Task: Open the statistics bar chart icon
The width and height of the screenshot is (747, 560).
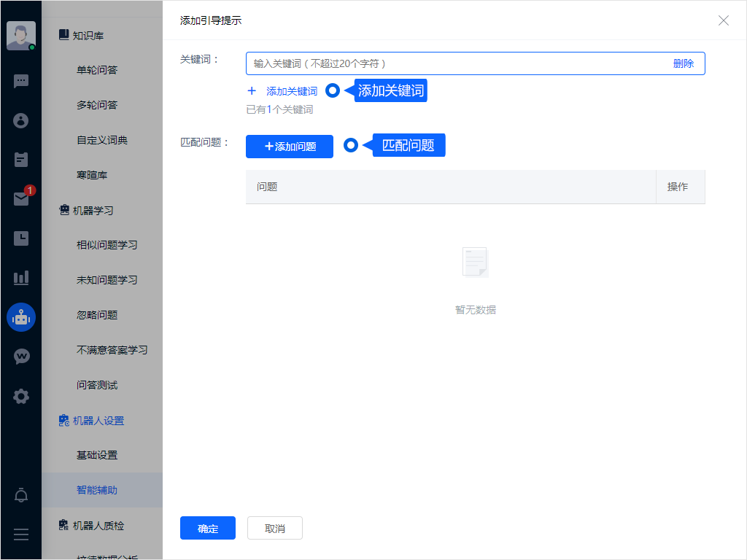Action: 21,278
